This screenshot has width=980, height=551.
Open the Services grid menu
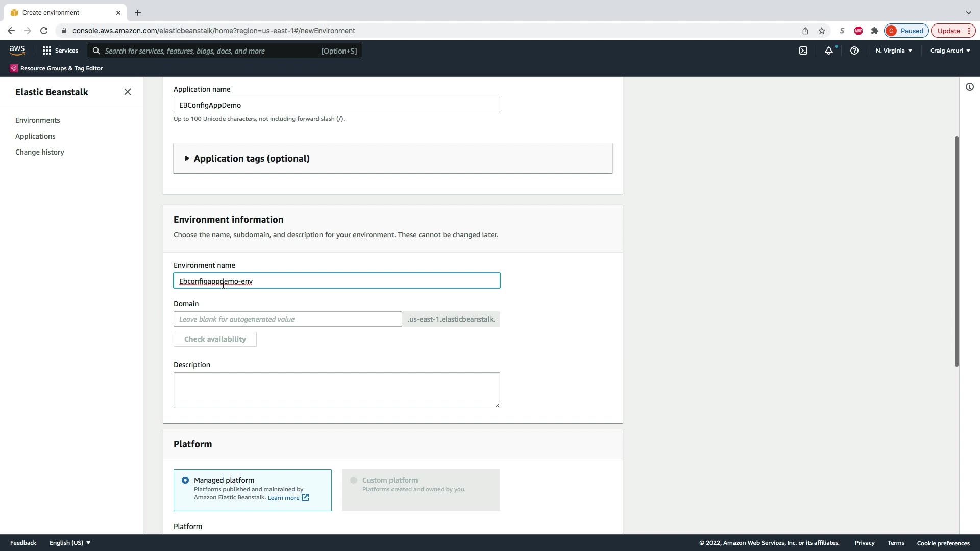coord(60,51)
